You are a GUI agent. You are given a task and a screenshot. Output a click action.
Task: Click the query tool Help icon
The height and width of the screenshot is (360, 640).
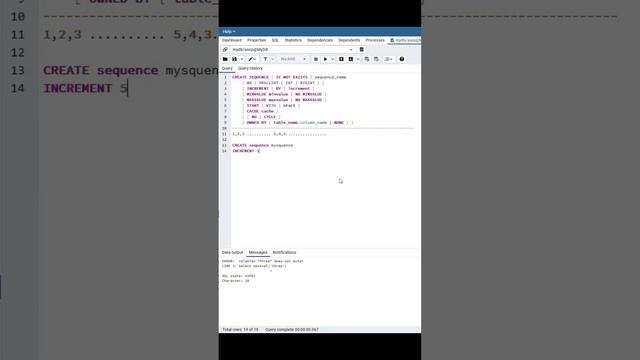402,59
